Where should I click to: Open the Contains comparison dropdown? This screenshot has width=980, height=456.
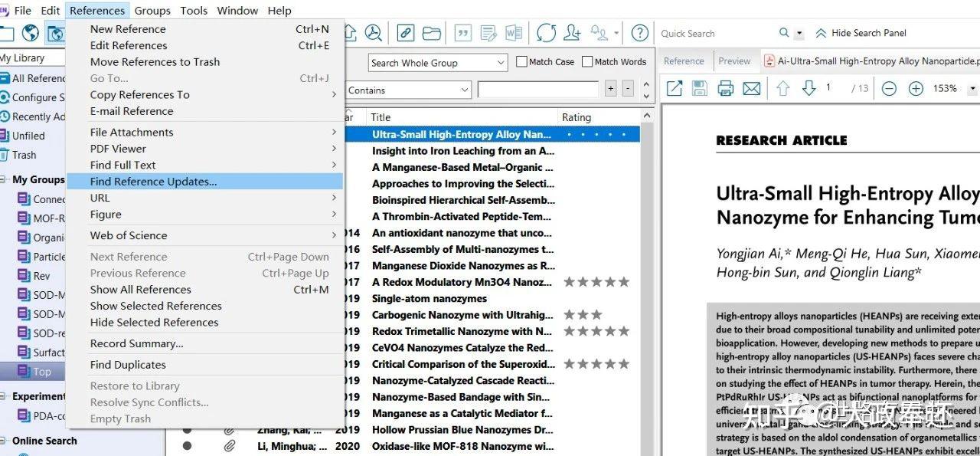(407, 90)
